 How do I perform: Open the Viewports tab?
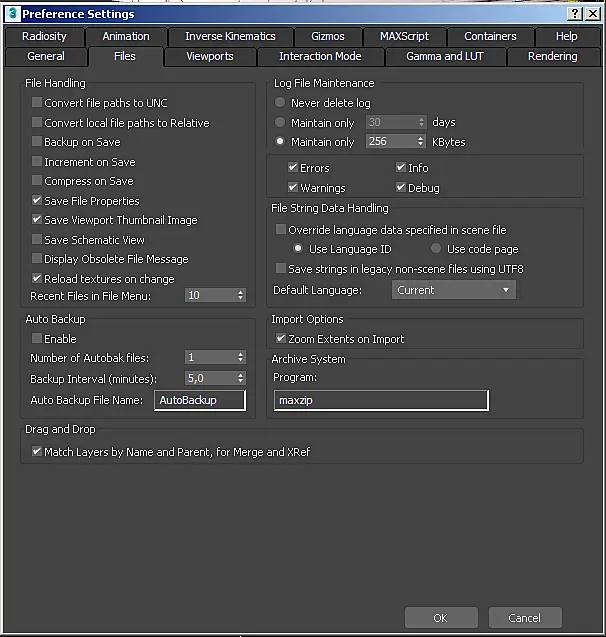[210, 56]
